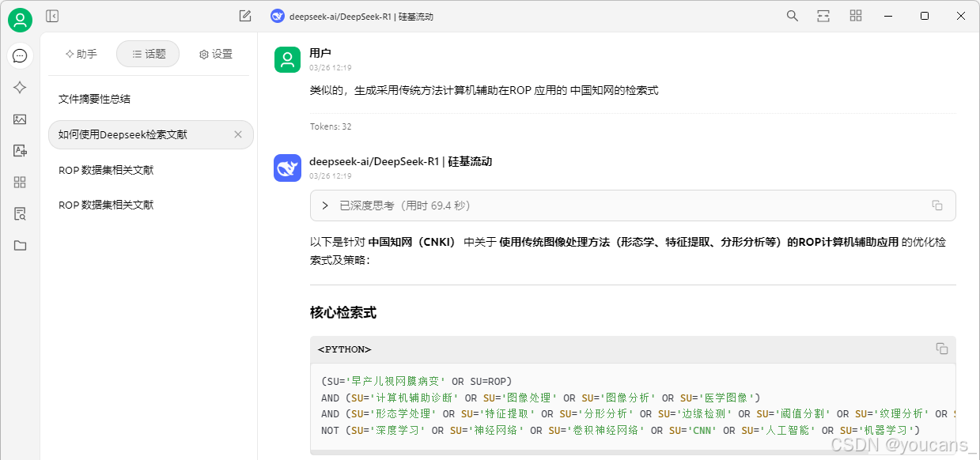The image size is (980, 460).
Task: Open the agents sparkle sidebar icon
Action: pos(20,88)
